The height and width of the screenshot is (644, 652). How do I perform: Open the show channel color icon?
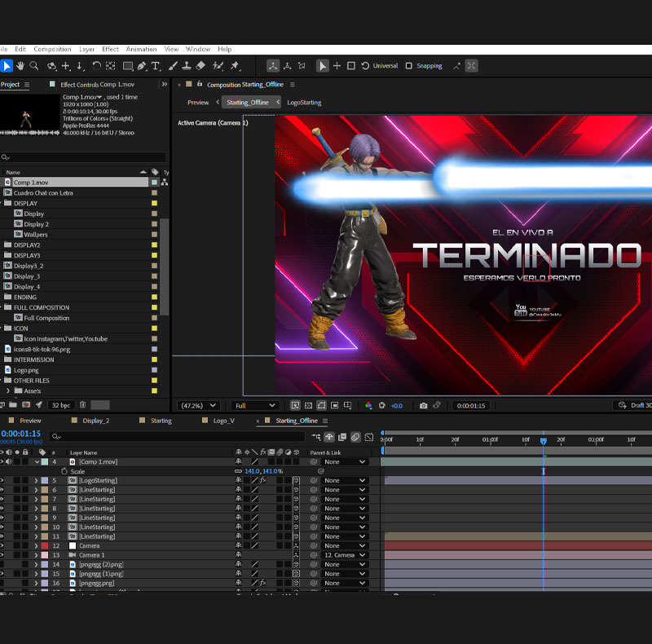[368, 406]
